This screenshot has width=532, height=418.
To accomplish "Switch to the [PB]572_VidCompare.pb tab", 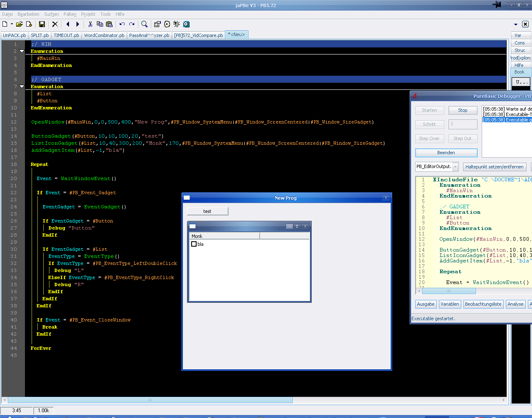I will click(x=198, y=35).
